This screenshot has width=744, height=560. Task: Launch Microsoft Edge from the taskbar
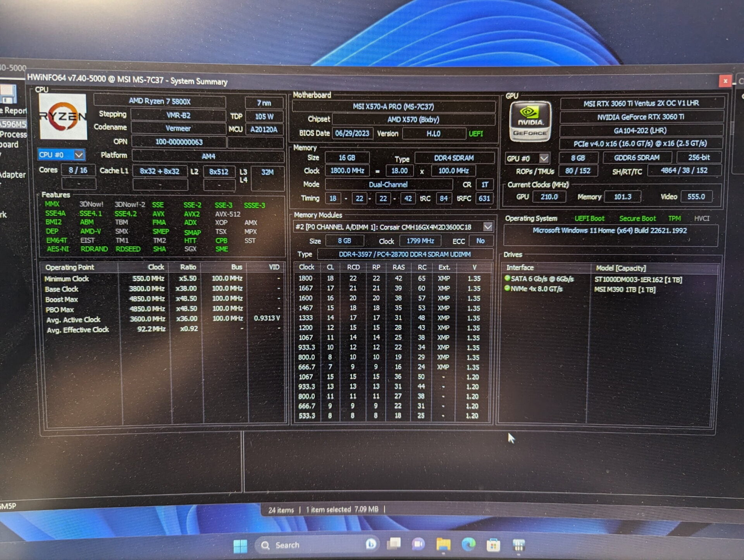point(468,545)
